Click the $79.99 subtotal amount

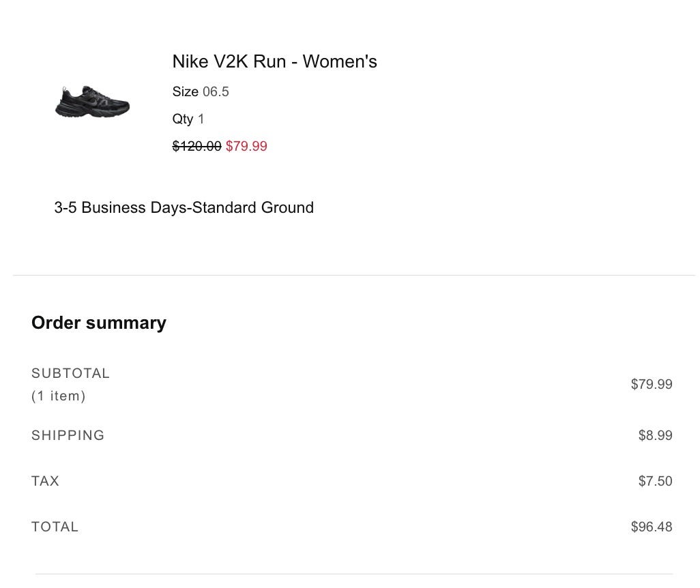(x=652, y=384)
